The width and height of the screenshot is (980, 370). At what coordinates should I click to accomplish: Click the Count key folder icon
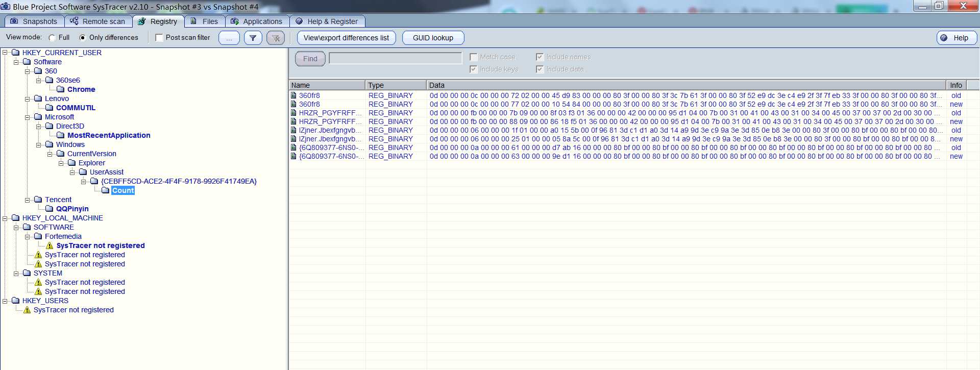106,190
